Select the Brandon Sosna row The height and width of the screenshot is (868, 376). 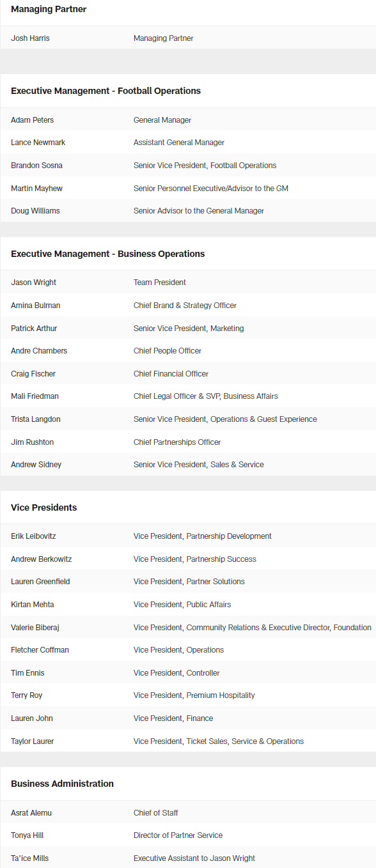[188, 166]
